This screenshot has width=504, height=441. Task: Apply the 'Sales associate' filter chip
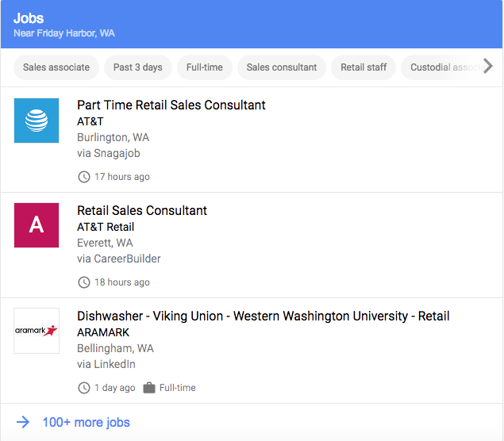click(56, 67)
